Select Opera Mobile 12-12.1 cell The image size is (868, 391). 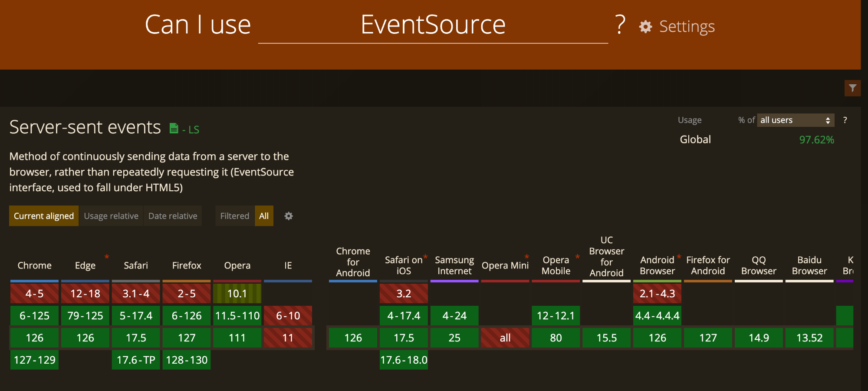(556, 316)
